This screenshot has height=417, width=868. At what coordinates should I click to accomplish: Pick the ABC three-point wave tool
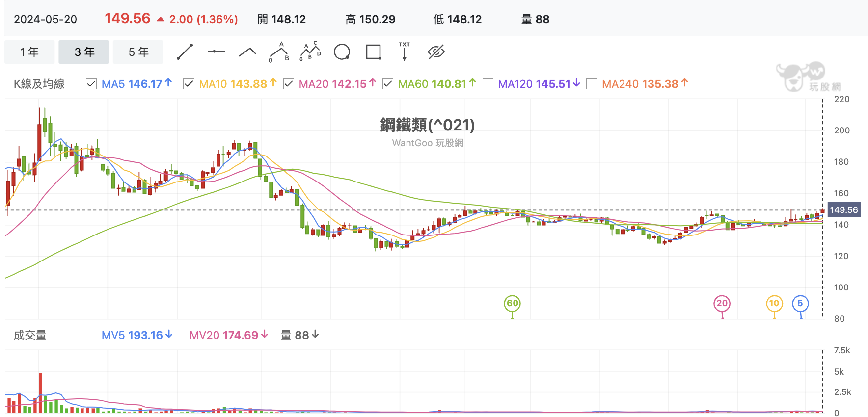[279, 52]
